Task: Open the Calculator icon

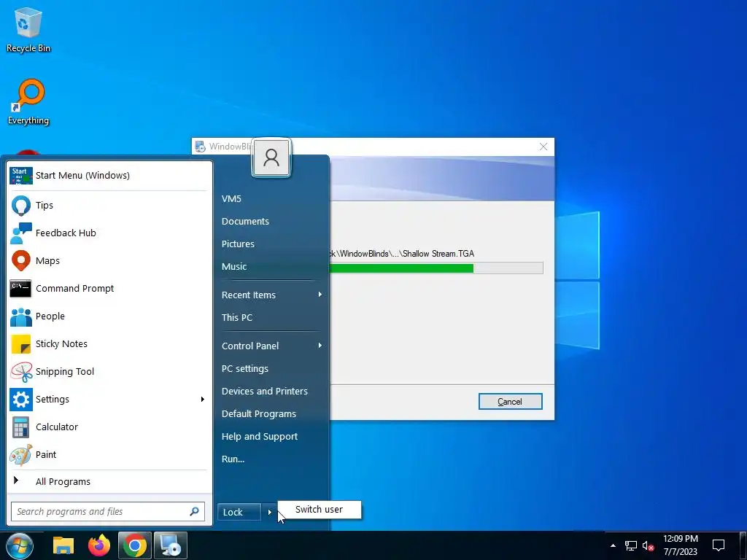Action: [x=20, y=427]
